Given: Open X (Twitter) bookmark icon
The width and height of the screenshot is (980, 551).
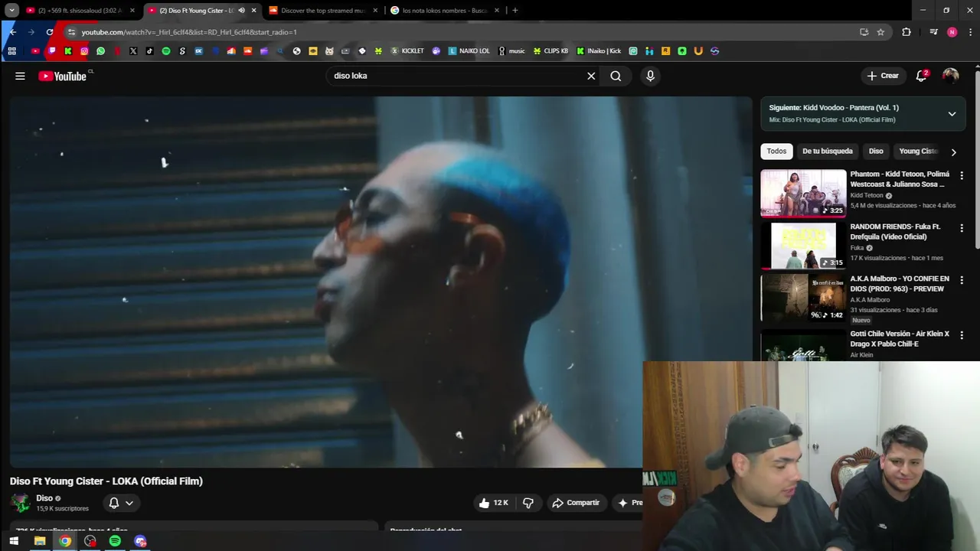Looking at the screenshot, I should 133,51.
